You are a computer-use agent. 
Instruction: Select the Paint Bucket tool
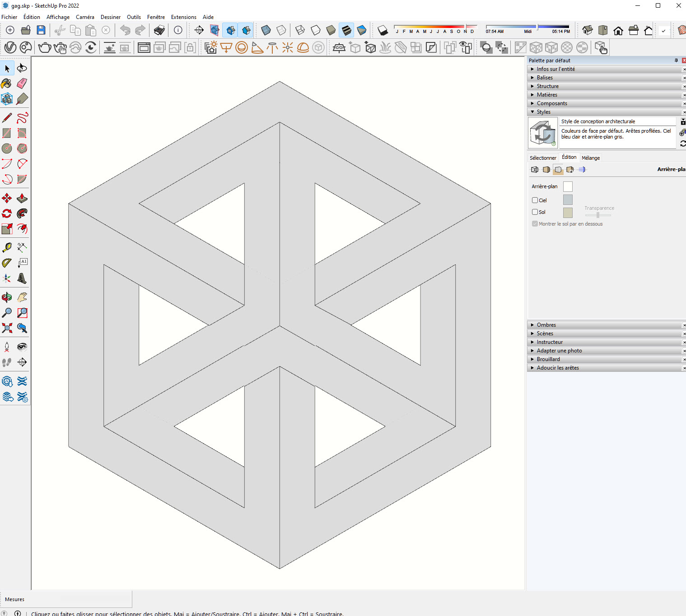7,83
